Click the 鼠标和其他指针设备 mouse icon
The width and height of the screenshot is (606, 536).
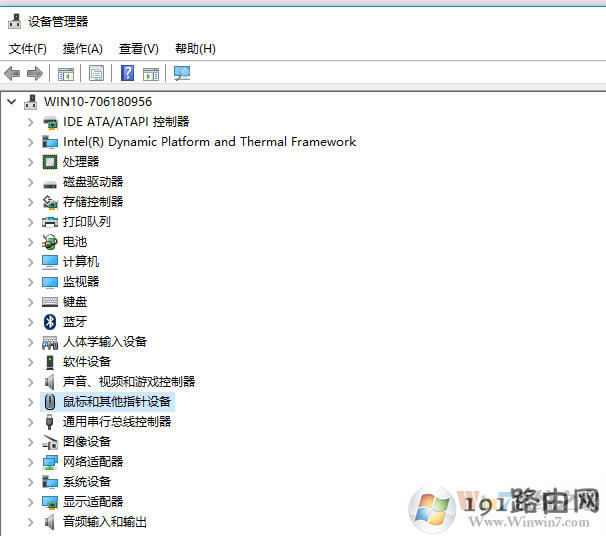coord(50,402)
